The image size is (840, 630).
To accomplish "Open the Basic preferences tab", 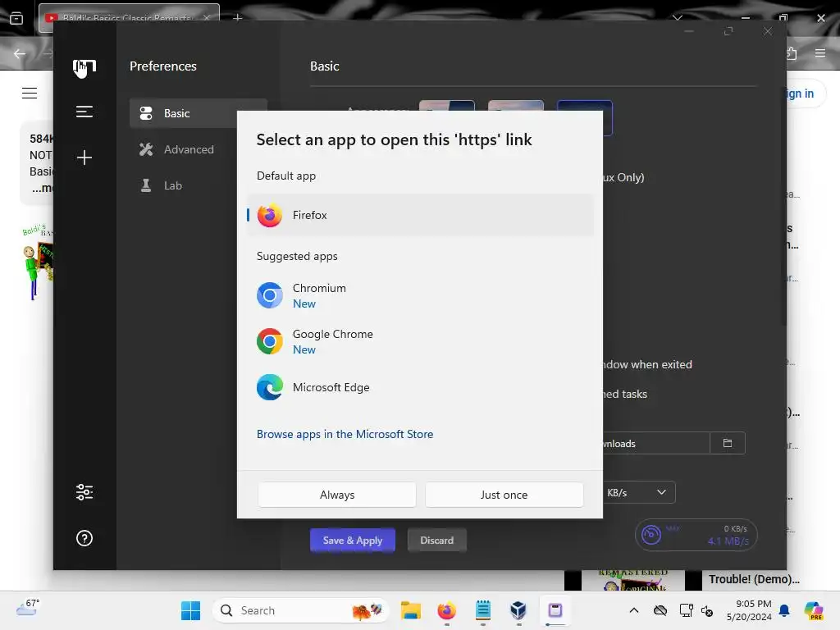I will (199, 113).
